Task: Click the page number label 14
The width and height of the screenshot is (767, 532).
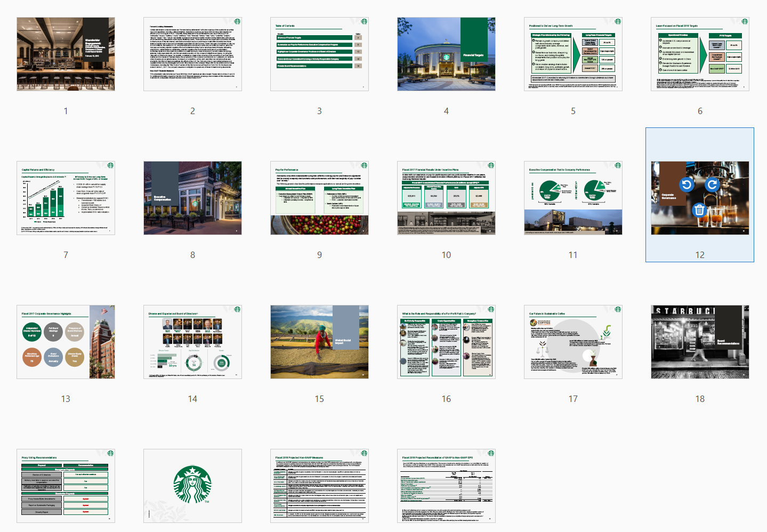Action: pos(192,399)
